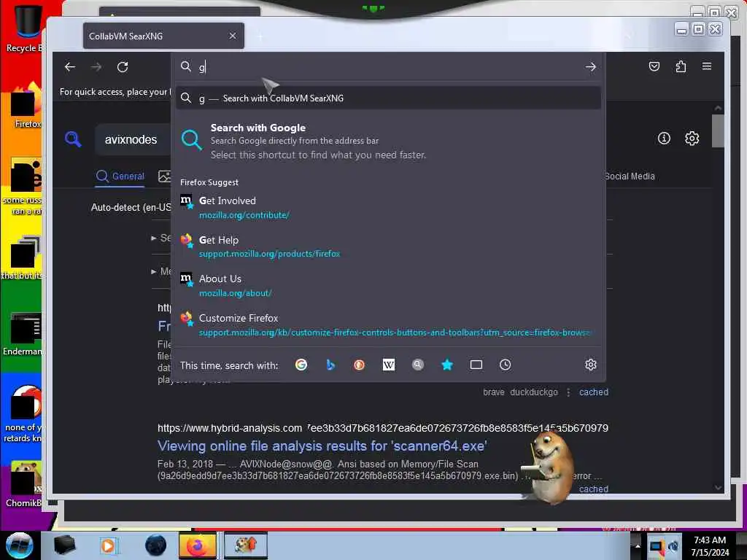Viewport: 747px width, 560px height.
Task: Search this time with SearXNG magnifier icon
Action: click(418, 365)
